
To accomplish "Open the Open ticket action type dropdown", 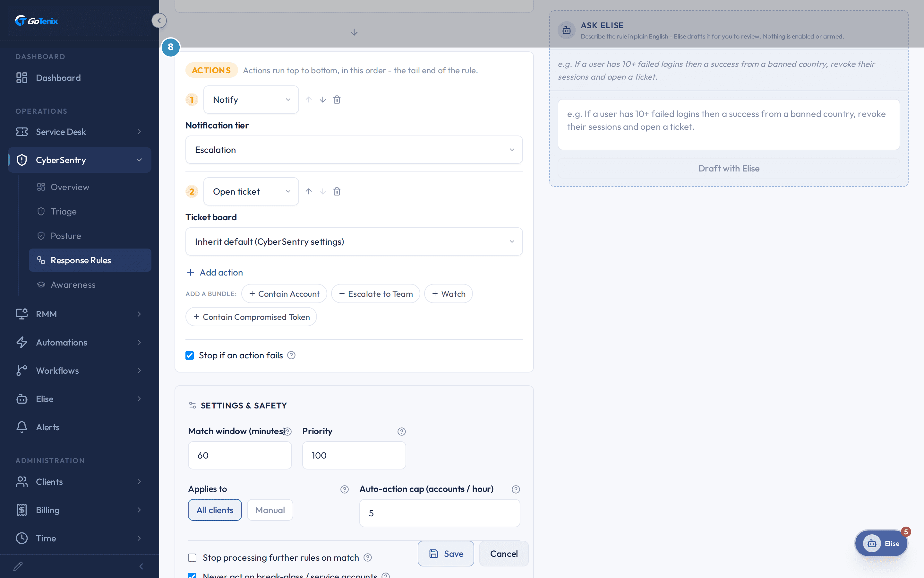I will [251, 191].
